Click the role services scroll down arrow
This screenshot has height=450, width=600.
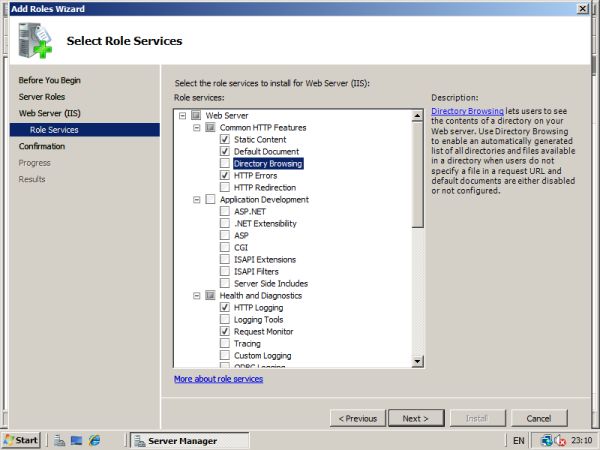417,360
